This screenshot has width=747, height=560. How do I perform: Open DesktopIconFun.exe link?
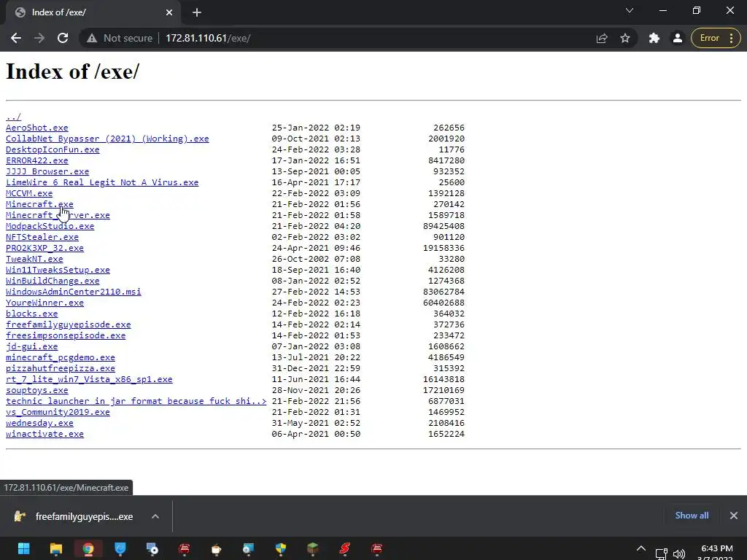pos(53,149)
